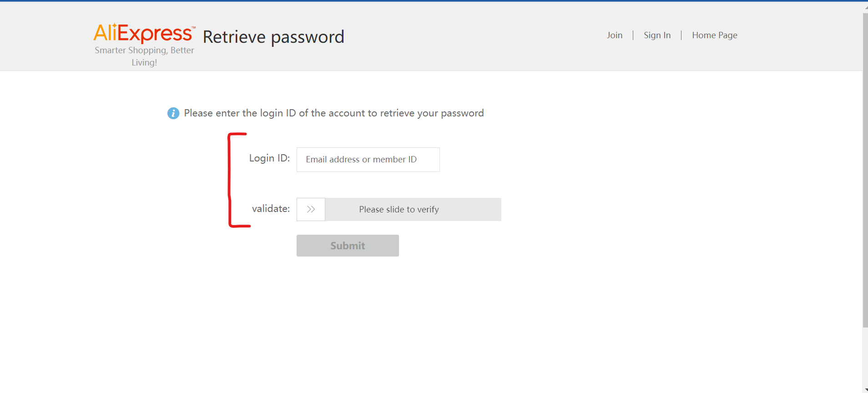Click the 'Smarter Shopping, Better Living!' tagline
The width and height of the screenshot is (868, 393).
click(x=144, y=56)
